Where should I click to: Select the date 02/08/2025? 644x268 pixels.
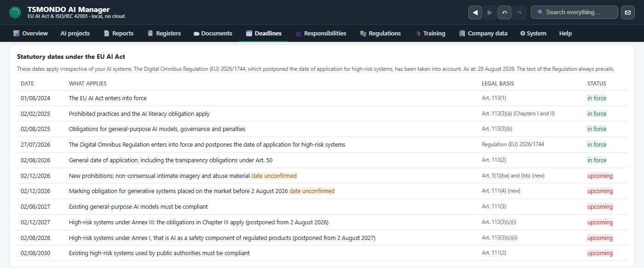coord(35,129)
